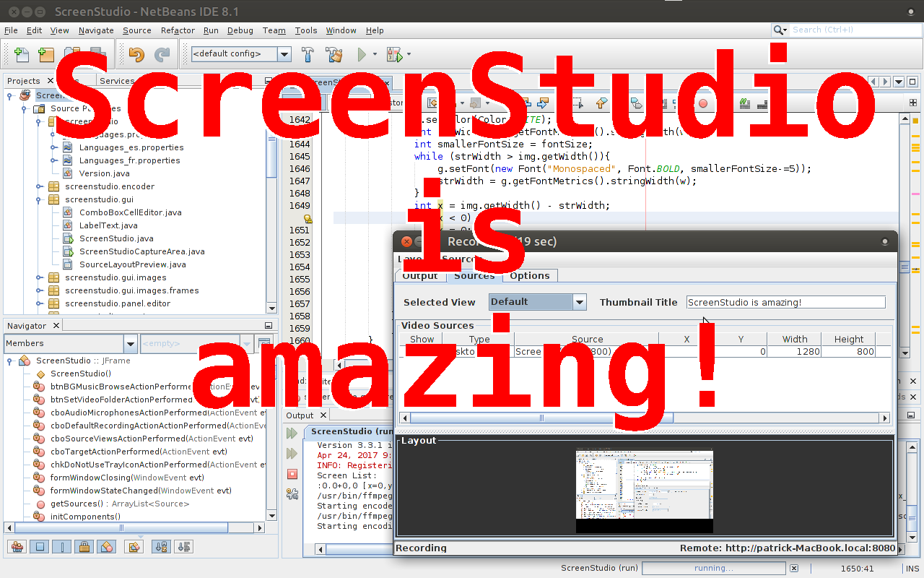This screenshot has width=924, height=578.
Task: Open the Refactor menu
Action: pos(178,30)
